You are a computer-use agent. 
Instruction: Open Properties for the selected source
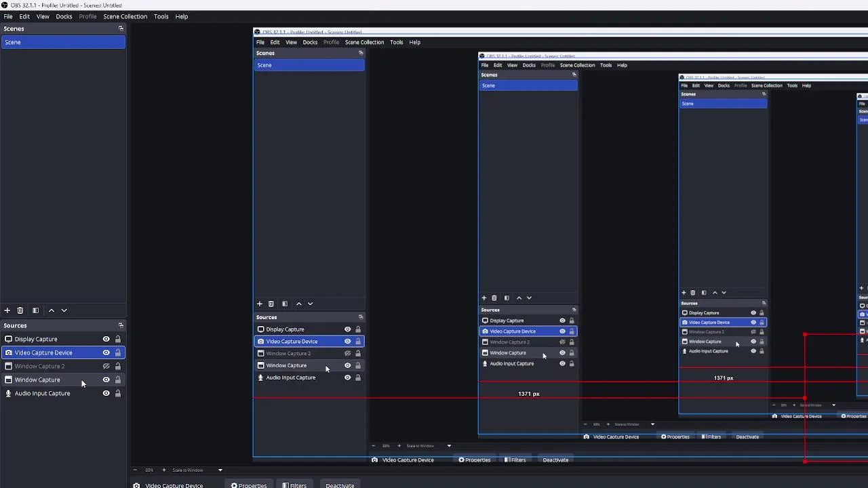[248, 485]
